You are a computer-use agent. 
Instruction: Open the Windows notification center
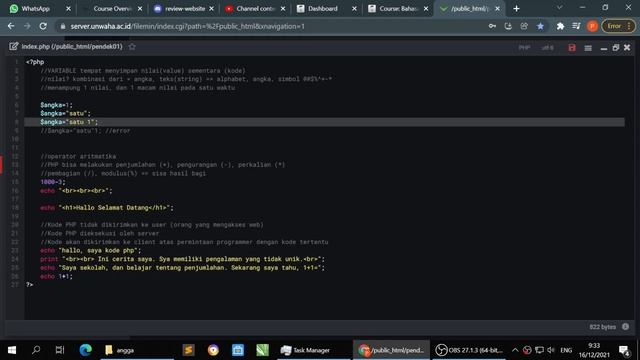click(x=624, y=350)
